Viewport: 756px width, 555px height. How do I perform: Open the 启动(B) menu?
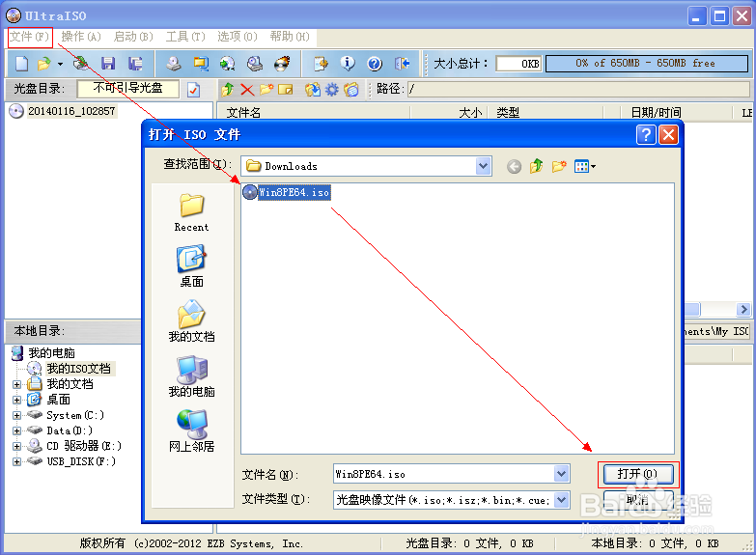pos(133,37)
